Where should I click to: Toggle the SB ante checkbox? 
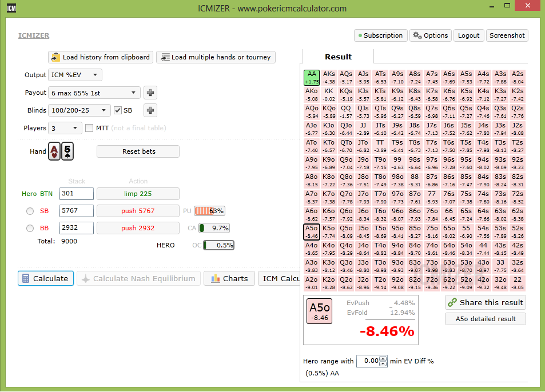pos(118,110)
